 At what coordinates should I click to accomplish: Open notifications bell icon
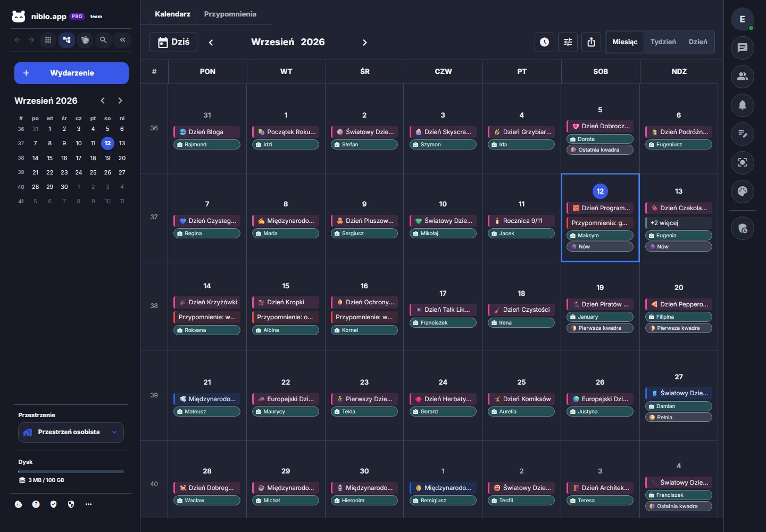[742, 105]
